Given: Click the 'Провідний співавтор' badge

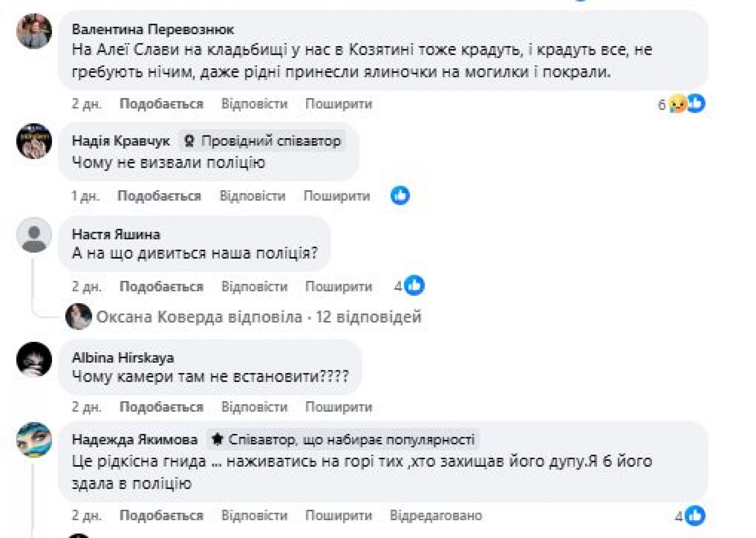Looking at the screenshot, I should click(263, 141).
